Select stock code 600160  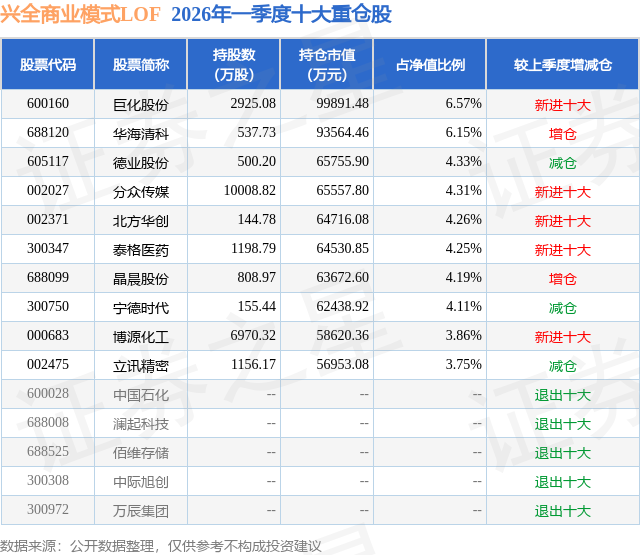point(48,104)
